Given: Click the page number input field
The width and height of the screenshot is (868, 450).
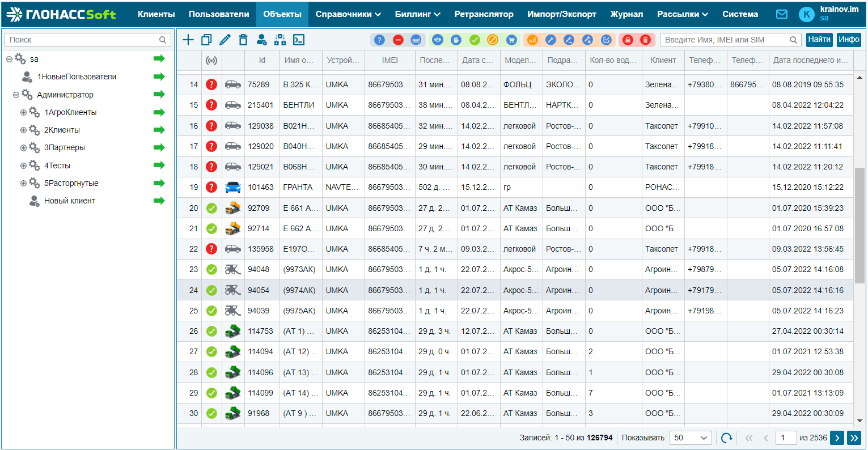Looking at the screenshot, I should (786, 438).
